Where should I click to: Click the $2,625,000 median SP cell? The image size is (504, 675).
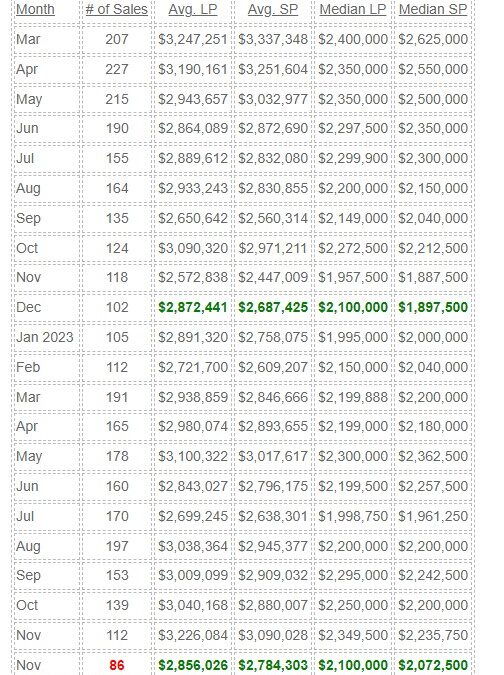point(433,39)
